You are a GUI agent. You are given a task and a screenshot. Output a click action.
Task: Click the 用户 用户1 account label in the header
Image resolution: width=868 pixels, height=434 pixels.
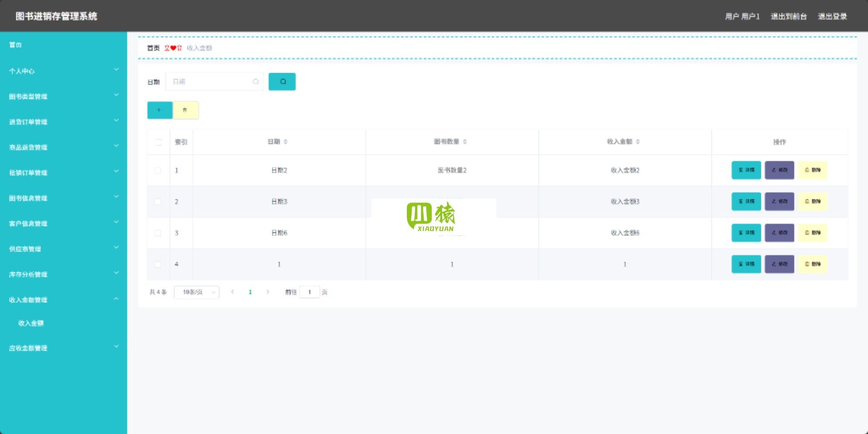coord(742,16)
